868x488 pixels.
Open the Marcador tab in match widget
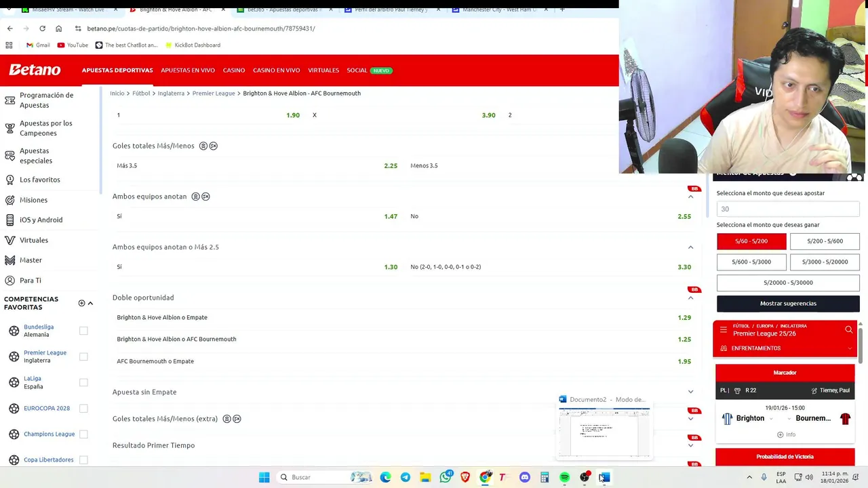tap(785, 373)
